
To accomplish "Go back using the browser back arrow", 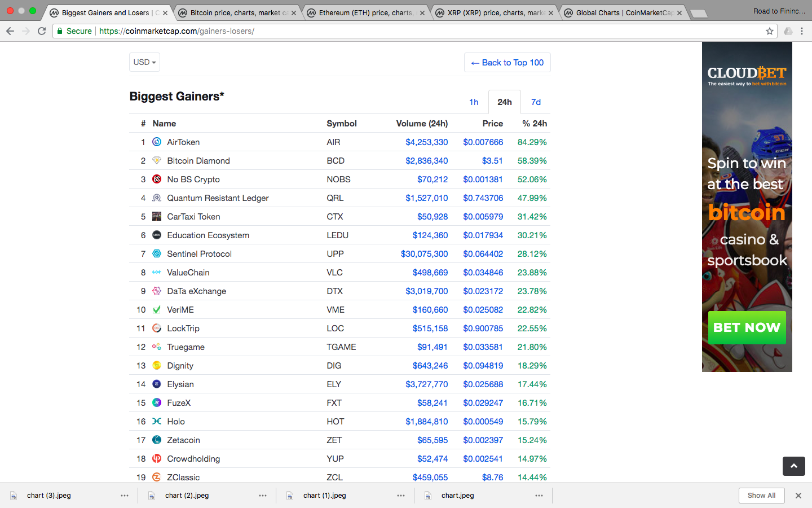I will [x=10, y=31].
